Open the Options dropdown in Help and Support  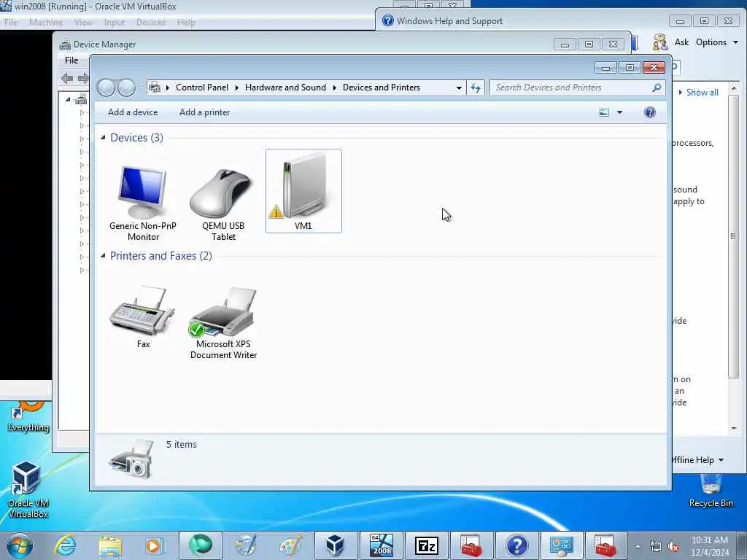pos(717,42)
